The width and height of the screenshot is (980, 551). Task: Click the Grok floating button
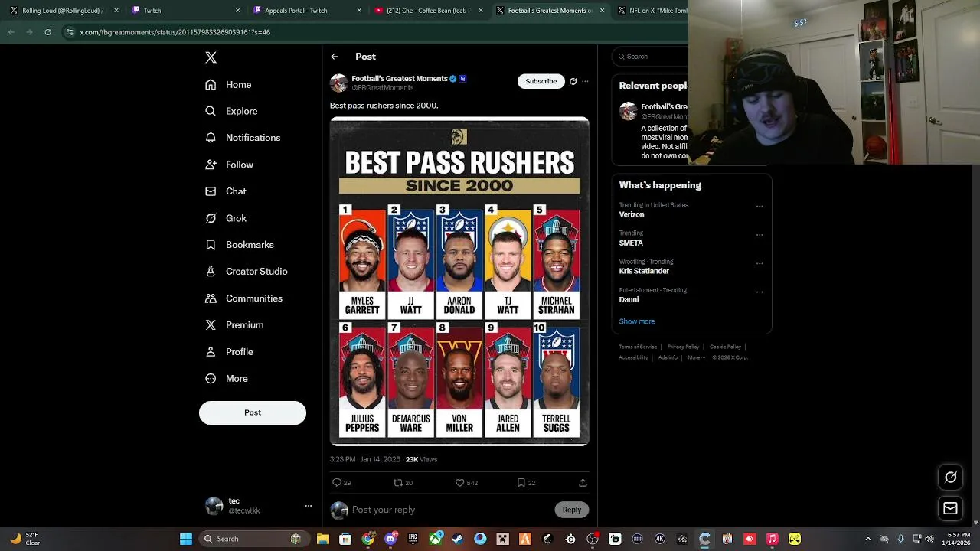click(950, 478)
